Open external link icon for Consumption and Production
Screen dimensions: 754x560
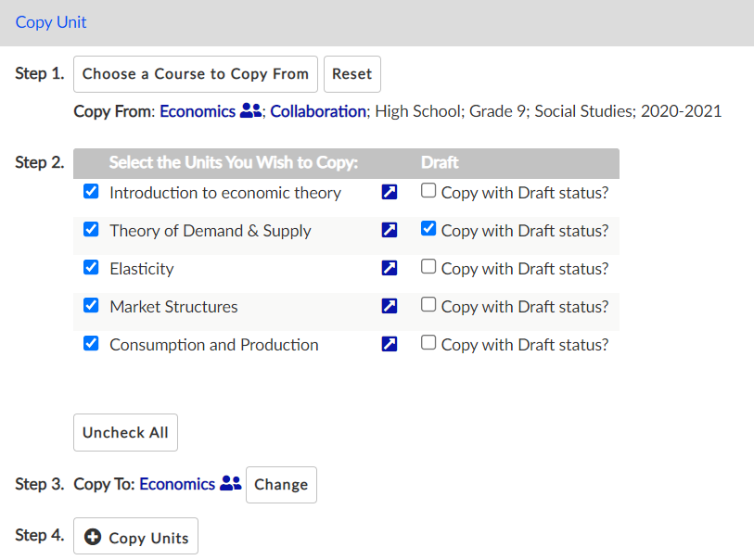[389, 344]
